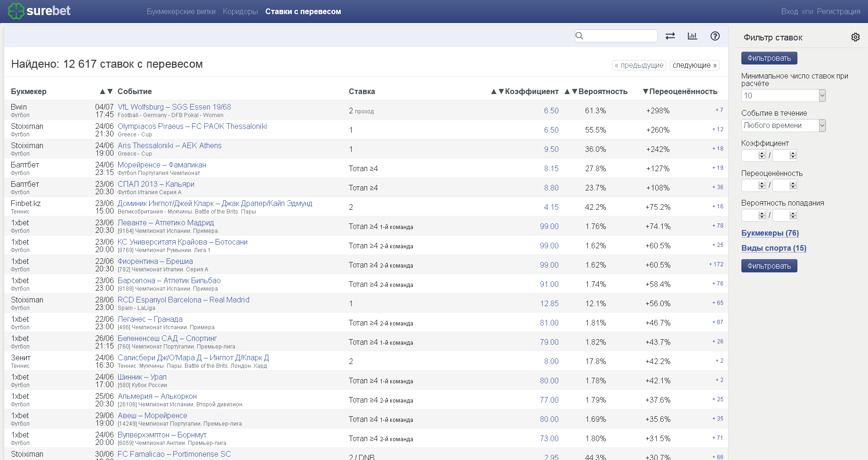Open VfL Wolfsburg – SGS Essen 19/68 event
The image size is (868, 460).
pyautogui.click(x=174, y=107)
